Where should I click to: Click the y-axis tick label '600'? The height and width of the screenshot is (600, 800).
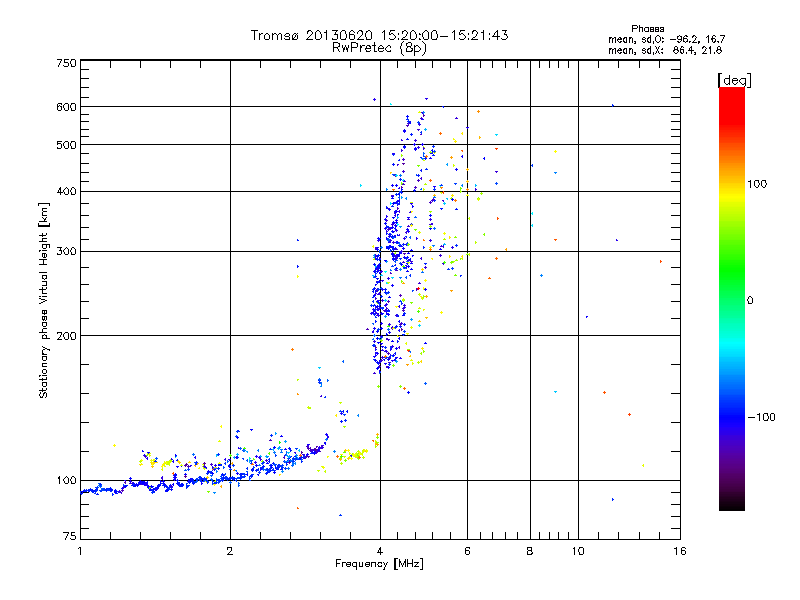pos(66,107)
